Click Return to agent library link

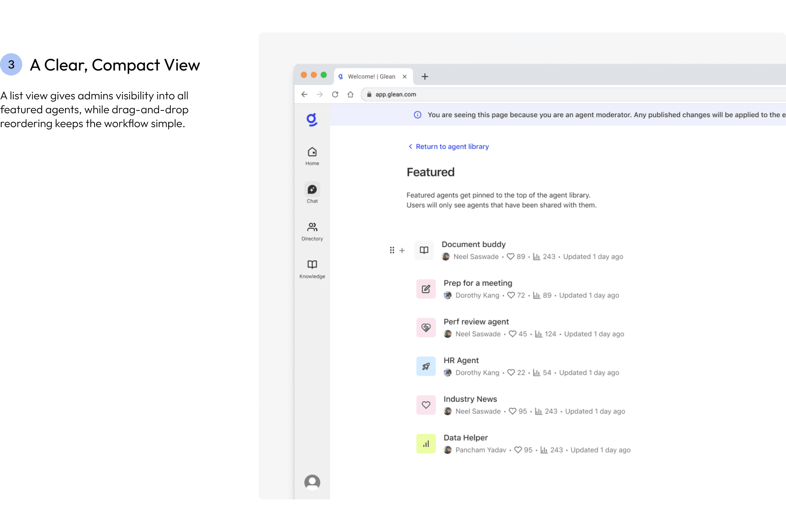(452, 147)
